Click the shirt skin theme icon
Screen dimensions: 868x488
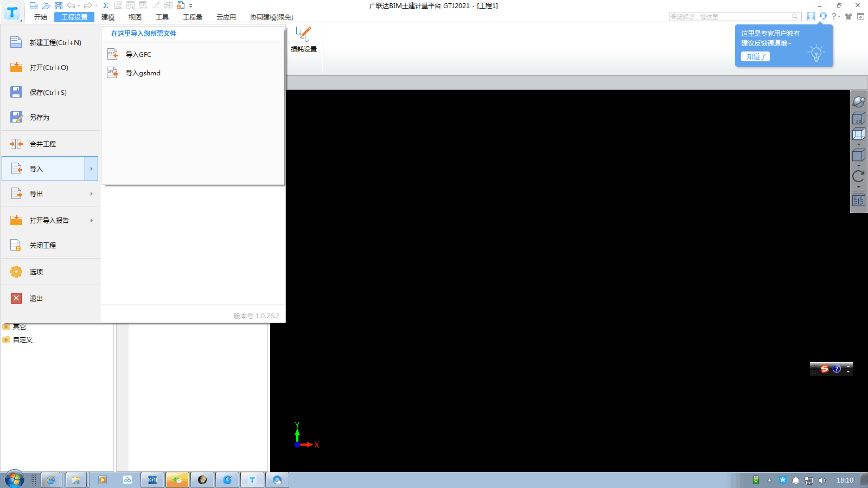pos(848,16)
